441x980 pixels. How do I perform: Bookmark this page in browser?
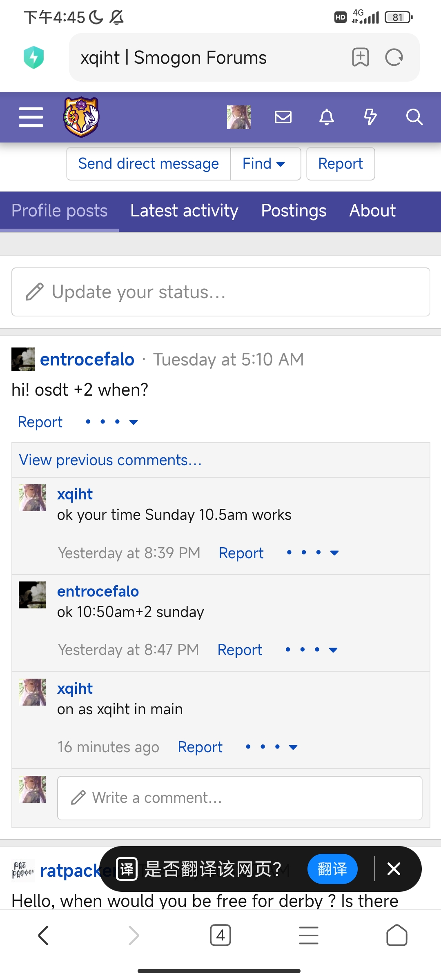click(x=361, y=57)
